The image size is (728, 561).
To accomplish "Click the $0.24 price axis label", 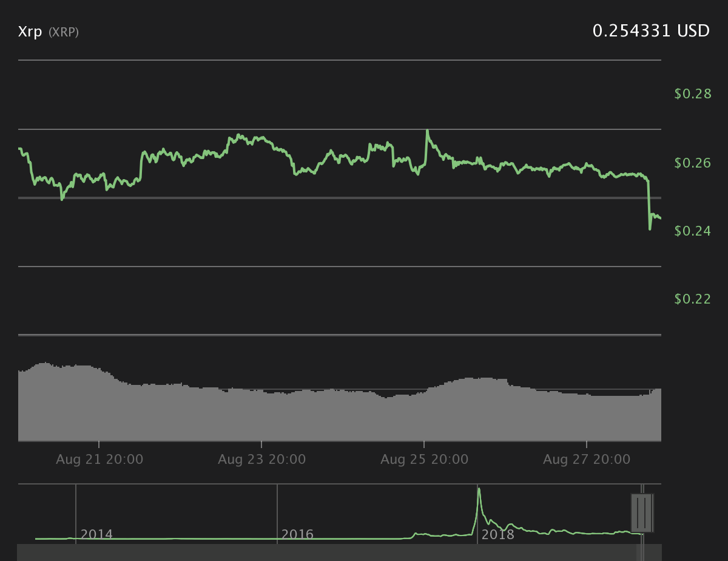I will (x=692, y=231).
